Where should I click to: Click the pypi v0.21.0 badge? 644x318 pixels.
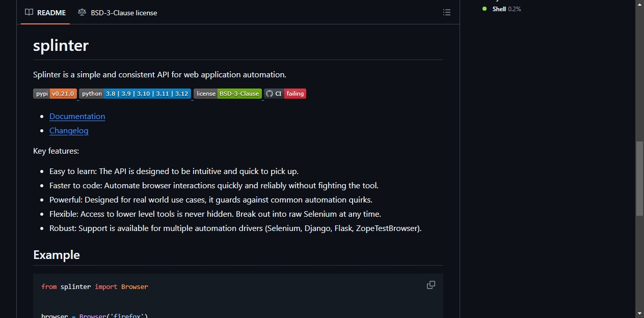pyautogui.click(x=55, y=94)
